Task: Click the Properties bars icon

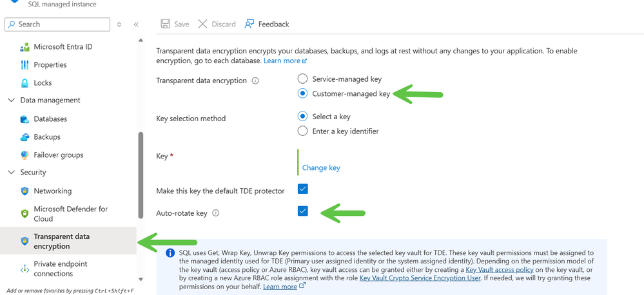Action: click(x=24, y=65)
